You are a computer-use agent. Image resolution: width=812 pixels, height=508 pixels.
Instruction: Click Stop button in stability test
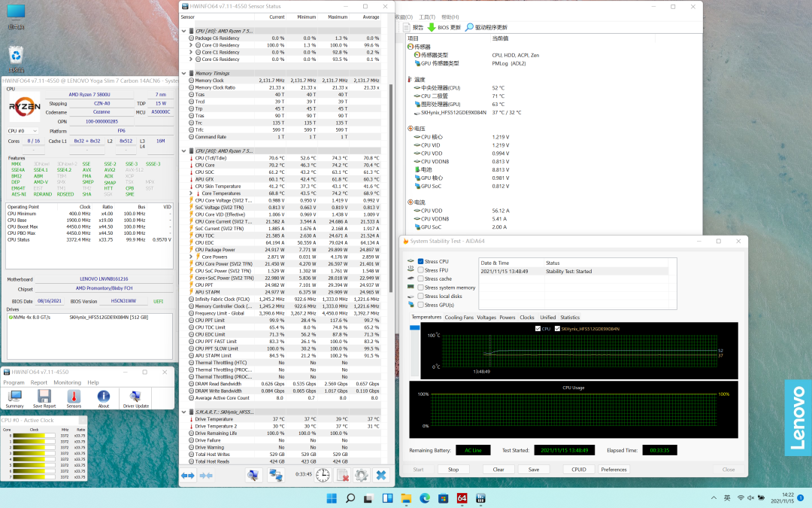click(453, 470)
